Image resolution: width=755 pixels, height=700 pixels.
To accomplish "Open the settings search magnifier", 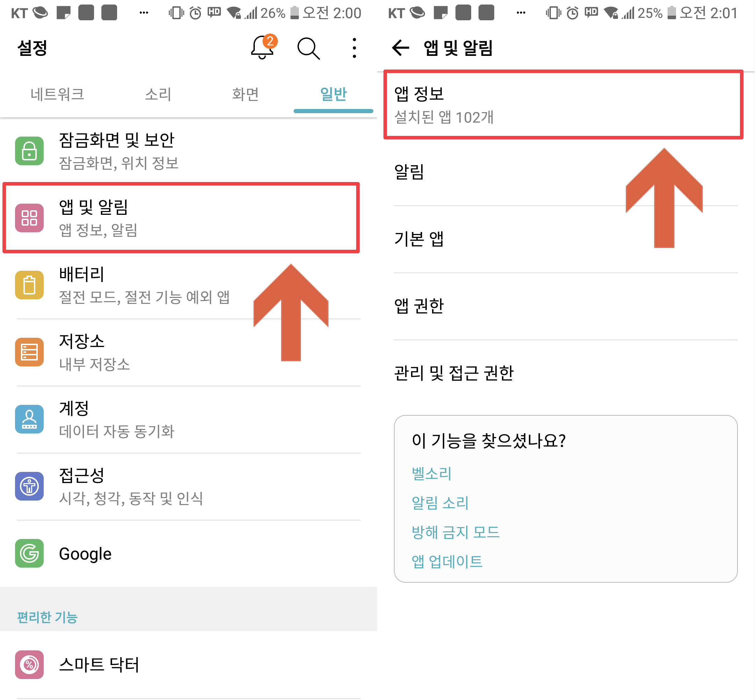I will pos(308,49).
